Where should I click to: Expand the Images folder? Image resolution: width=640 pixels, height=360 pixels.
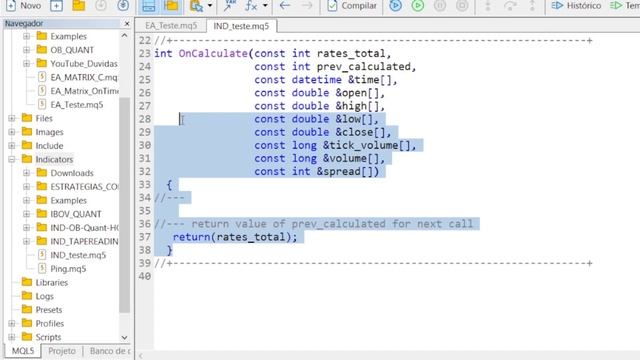click(12, 132)
